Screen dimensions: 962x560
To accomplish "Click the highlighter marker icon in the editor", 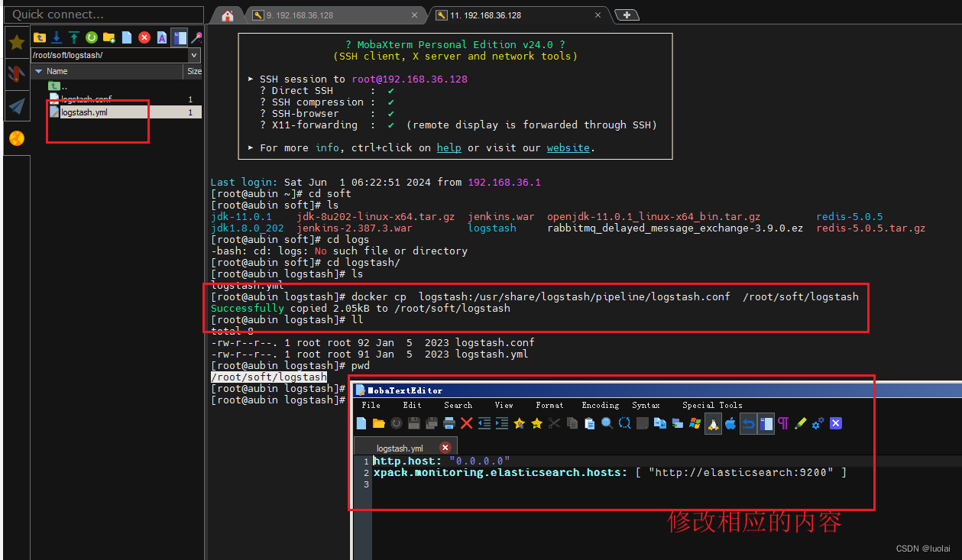I will click(x=799, y=423).
